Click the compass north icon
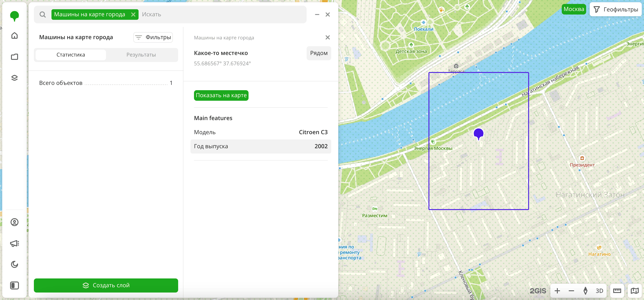Screen dimensions: 644x300 click(585, 291)
